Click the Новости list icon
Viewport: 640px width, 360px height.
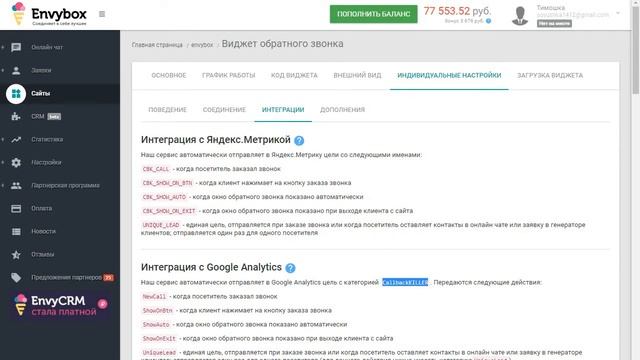(16, 231)
